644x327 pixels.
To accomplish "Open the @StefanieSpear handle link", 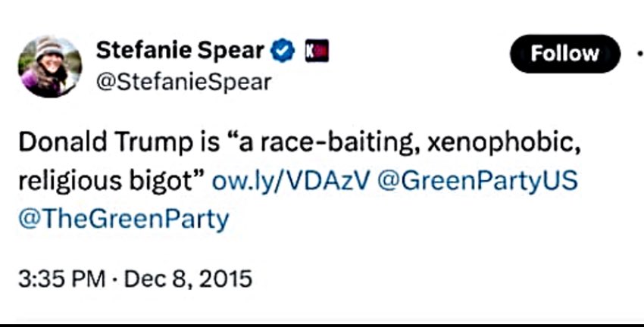I will tap(183, 81).
